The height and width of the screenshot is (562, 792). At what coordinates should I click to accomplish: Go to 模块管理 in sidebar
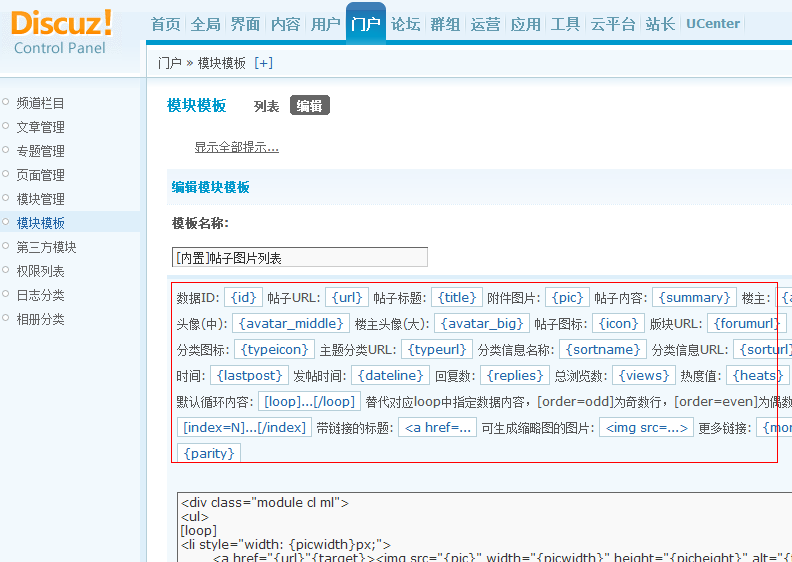(40, 199)
